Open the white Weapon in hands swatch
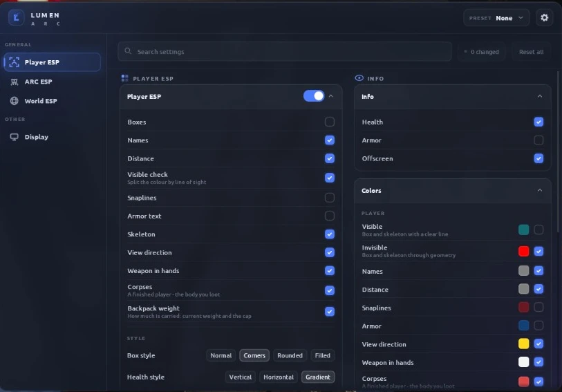Screen dimensions: 562x392 [523, 362]
